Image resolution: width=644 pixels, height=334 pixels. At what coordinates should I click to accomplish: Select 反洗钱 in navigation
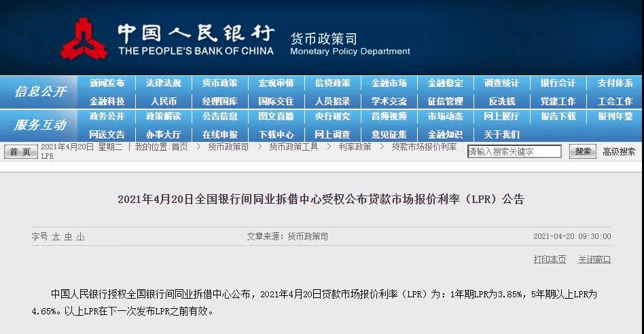(x=501, y=101)
